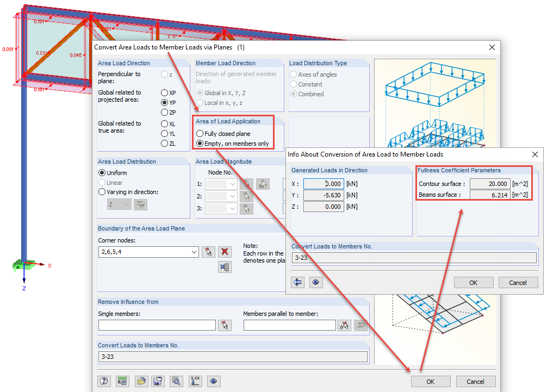547x392 pixels.
Task: Cancel the Convert Area Loads dialog
Action: point(475,381)
